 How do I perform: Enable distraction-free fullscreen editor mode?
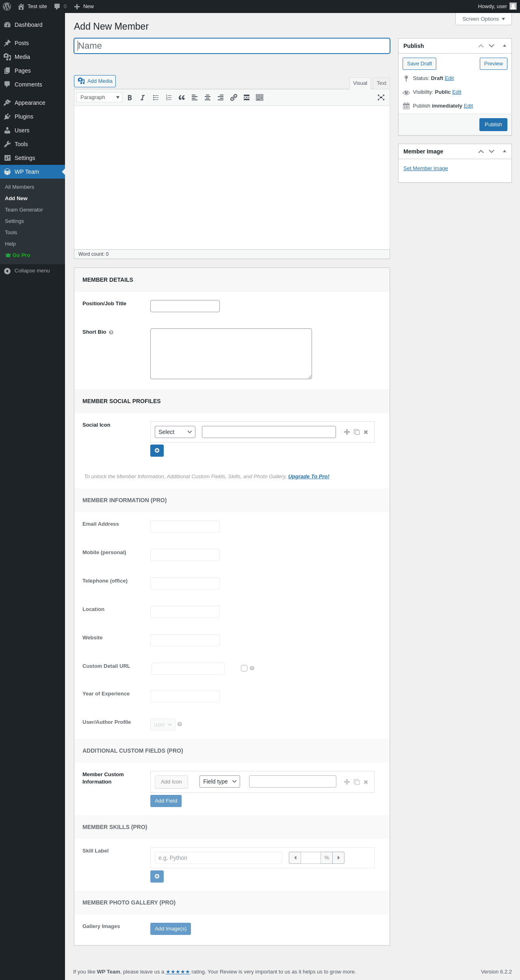[x=381, y=97]
